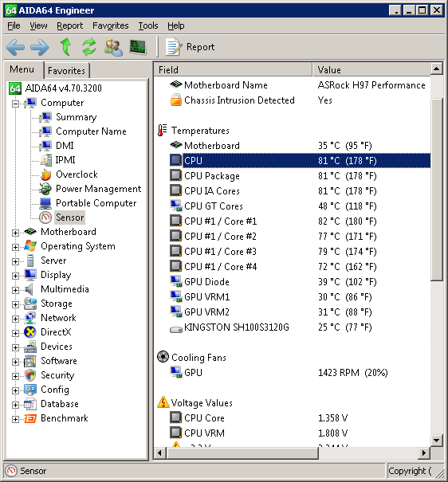The image size is (448, 482).
Task: Expand the Display tree node
Action: point(15,276)
